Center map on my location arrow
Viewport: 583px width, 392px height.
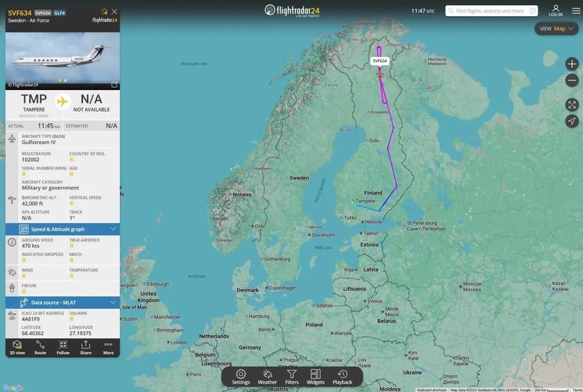coord(572,121)
